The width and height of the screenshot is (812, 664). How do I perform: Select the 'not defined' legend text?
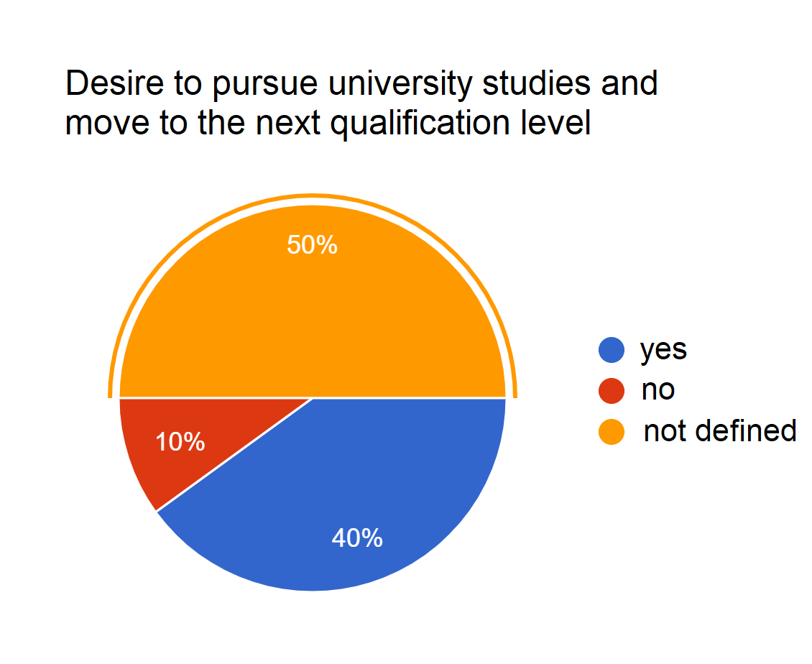pos(720,431)
